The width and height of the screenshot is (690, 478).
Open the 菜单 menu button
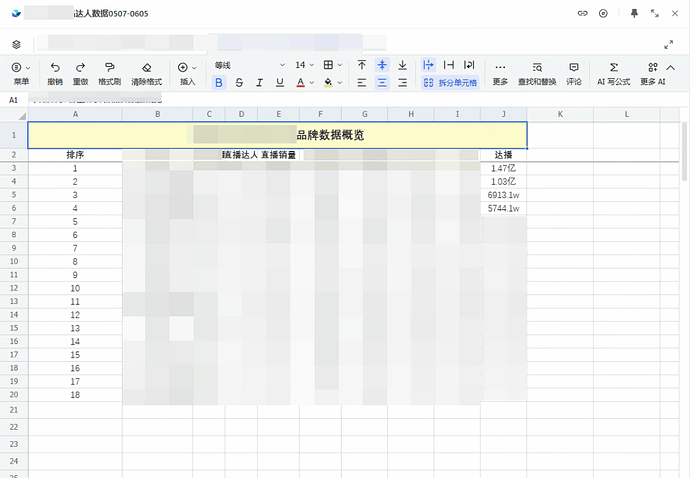tap(21, 74)
